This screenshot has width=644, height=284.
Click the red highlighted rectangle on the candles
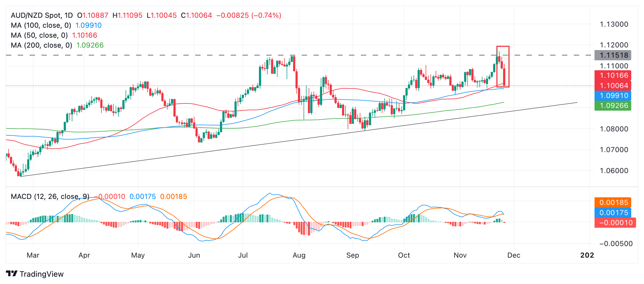coord(503,66)
